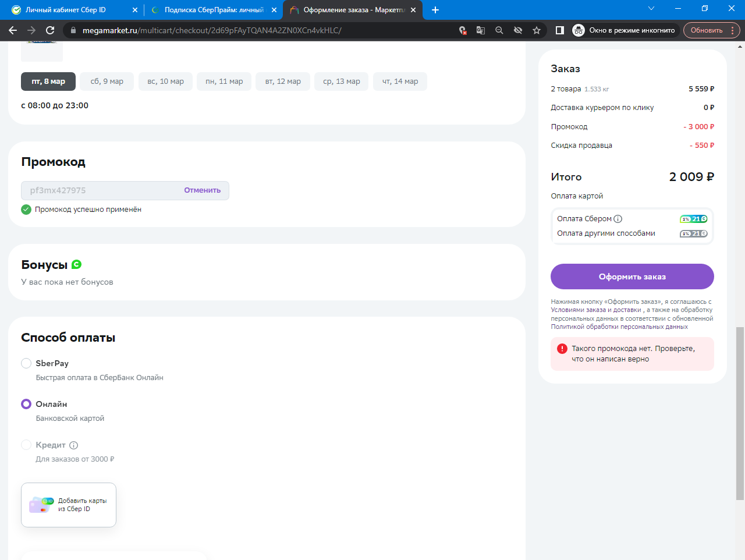
Task: Click the У вас пока нет бонусов text
Action: point(67,282)
